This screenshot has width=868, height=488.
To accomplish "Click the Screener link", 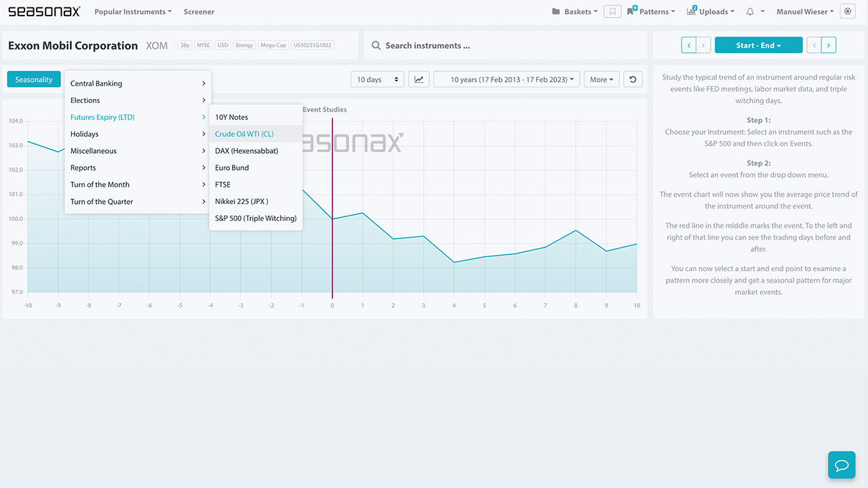I will 198,12.
